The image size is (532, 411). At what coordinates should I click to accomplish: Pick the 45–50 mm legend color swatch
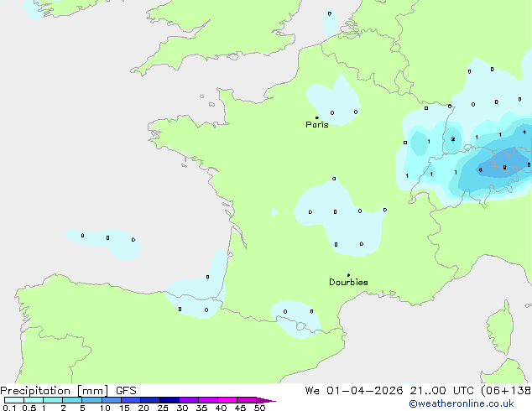(247, 400)
